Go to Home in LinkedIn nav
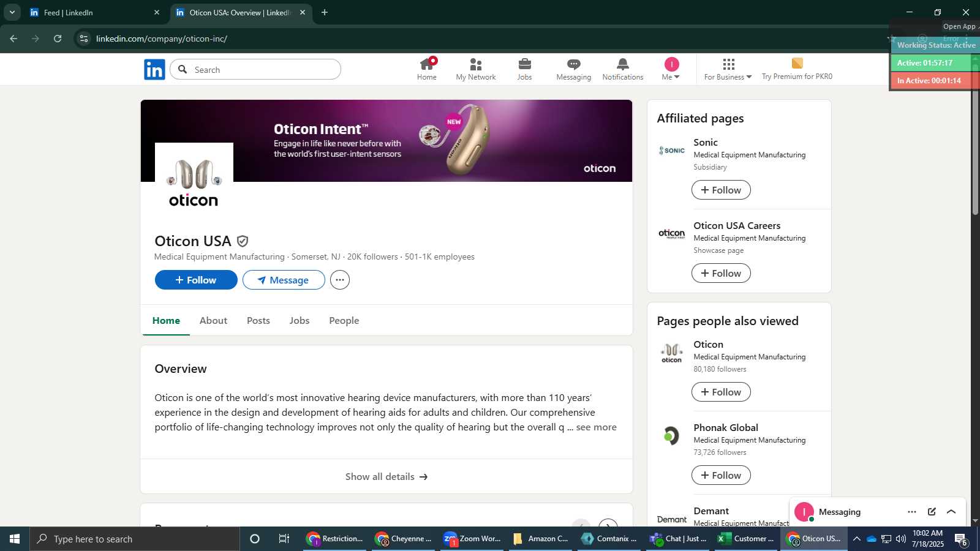The image size is (980, 551). pos(427,69)
